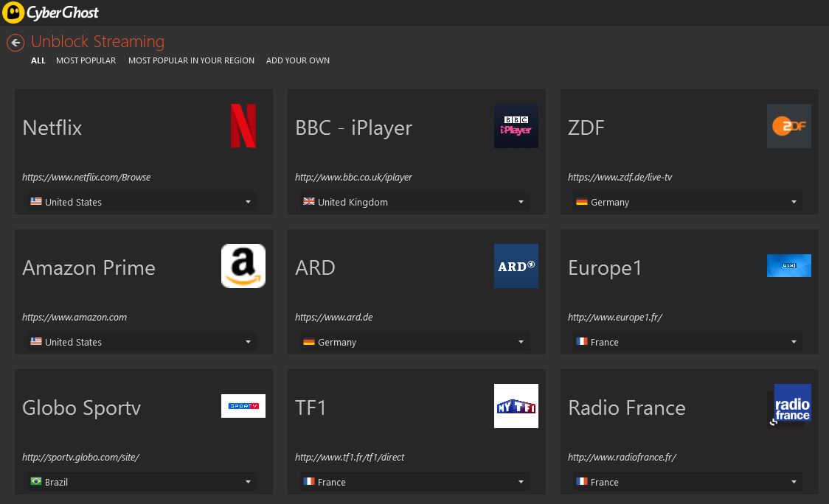Select the ALL tab
The image size is (829, 504).
pos(38,60)
